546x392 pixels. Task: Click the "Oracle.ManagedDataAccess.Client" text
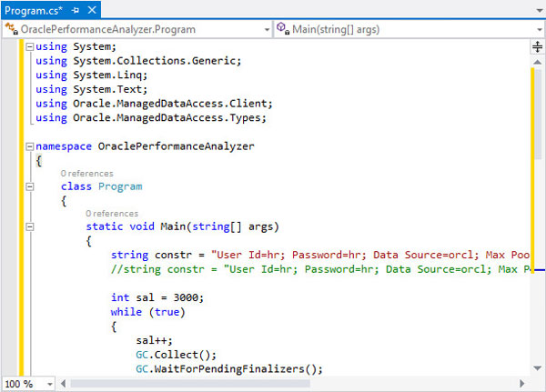tap(170, 104)
